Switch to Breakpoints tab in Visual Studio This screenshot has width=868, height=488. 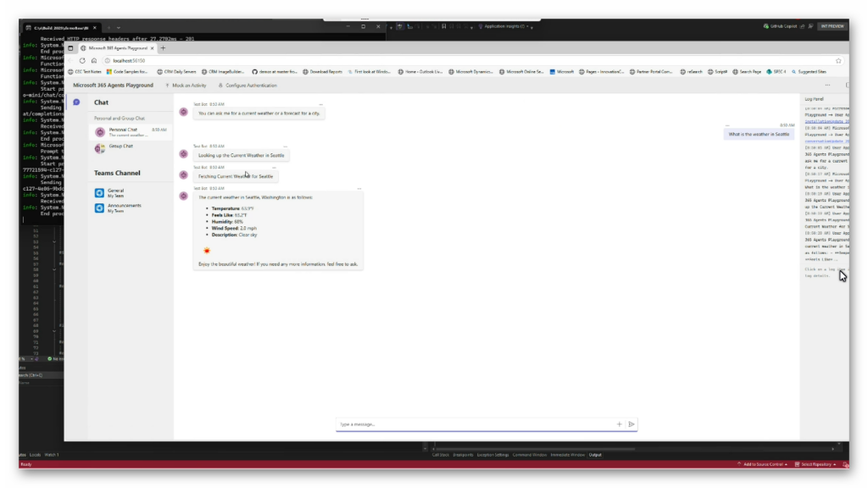(x=463, y=455)
